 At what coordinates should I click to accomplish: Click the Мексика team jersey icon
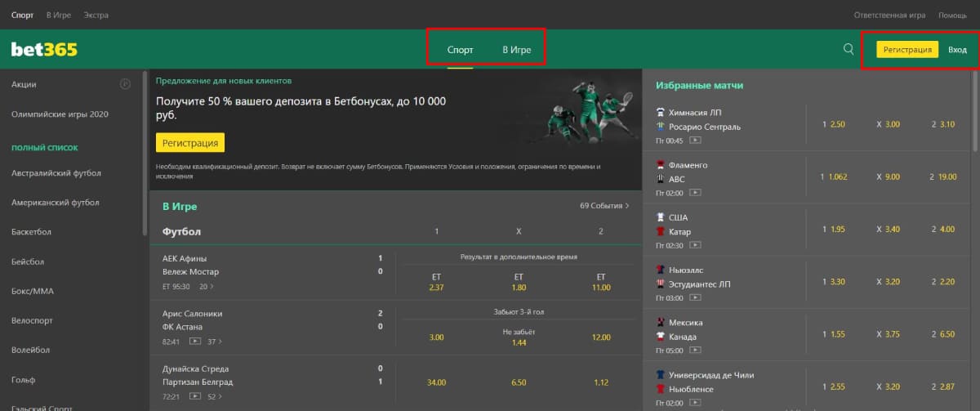661,322
